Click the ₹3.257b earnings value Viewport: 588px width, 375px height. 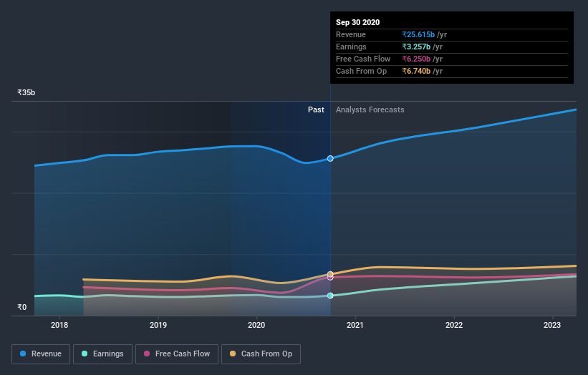[x=416, y=47]
